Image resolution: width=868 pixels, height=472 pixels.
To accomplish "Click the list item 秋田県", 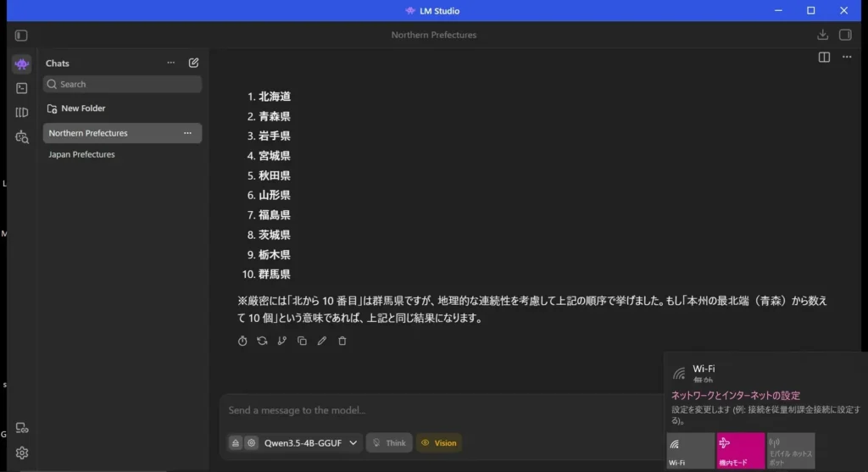I will 275,176.
